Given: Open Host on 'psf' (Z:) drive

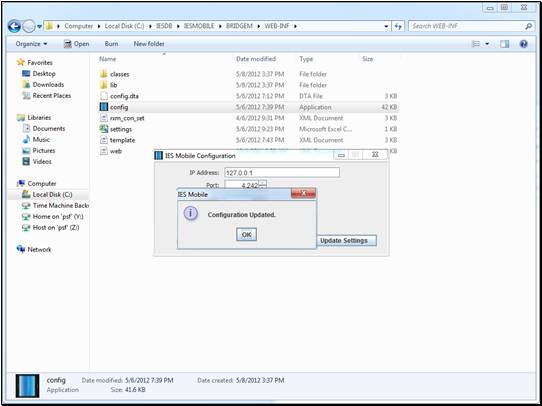Looking at the screenshot, I should click(x=56, y=228).
